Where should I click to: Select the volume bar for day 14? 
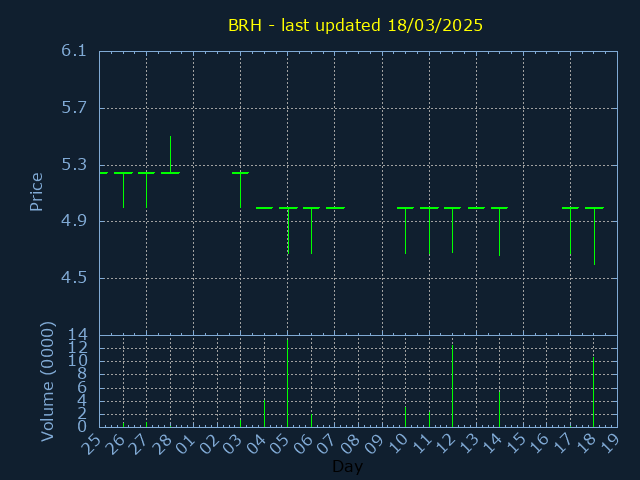pyautogui.click(x=499, y=409)
